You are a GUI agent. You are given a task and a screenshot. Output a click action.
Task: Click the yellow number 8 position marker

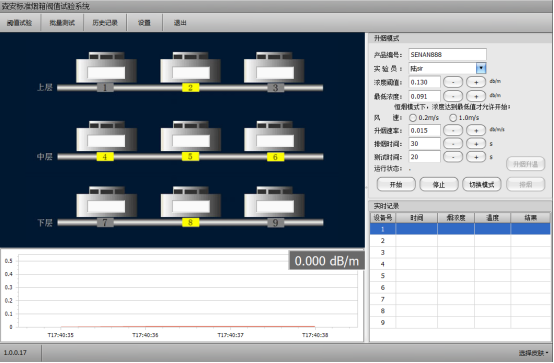tap(190, 222)
